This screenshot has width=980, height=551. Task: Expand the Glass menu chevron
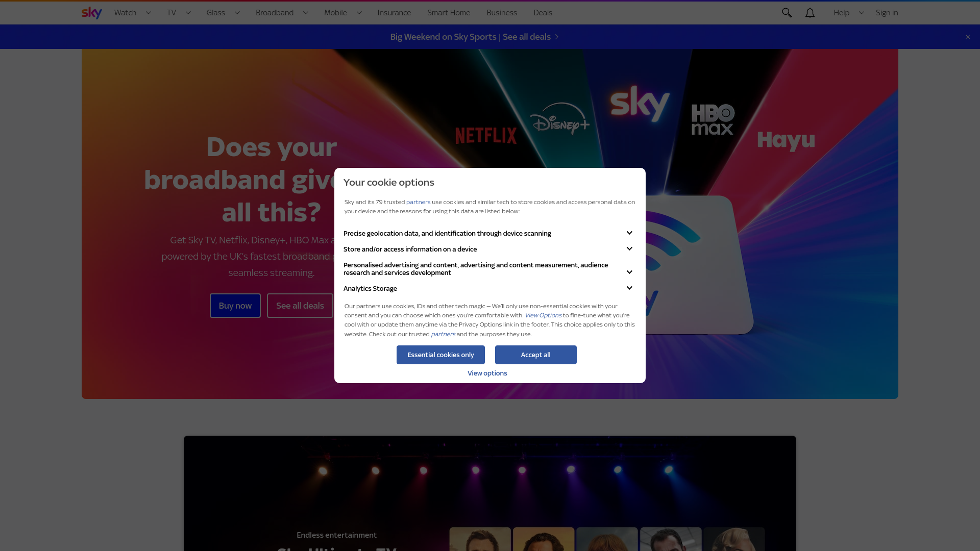coord(237,13)
